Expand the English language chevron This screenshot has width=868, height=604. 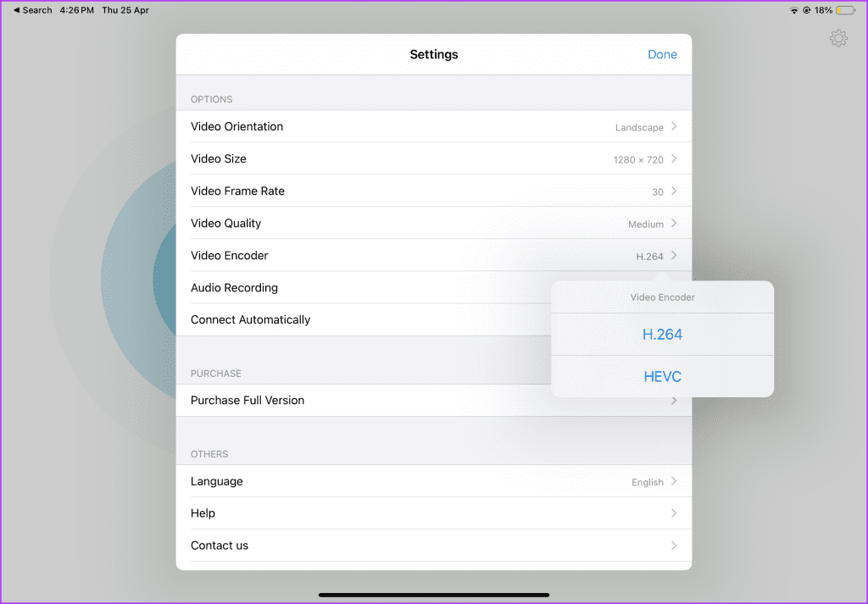pos(674,481)
